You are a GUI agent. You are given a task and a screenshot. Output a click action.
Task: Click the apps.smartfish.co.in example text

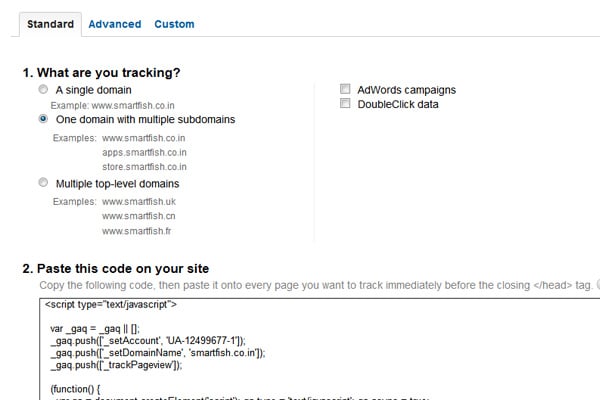(144, 152)
